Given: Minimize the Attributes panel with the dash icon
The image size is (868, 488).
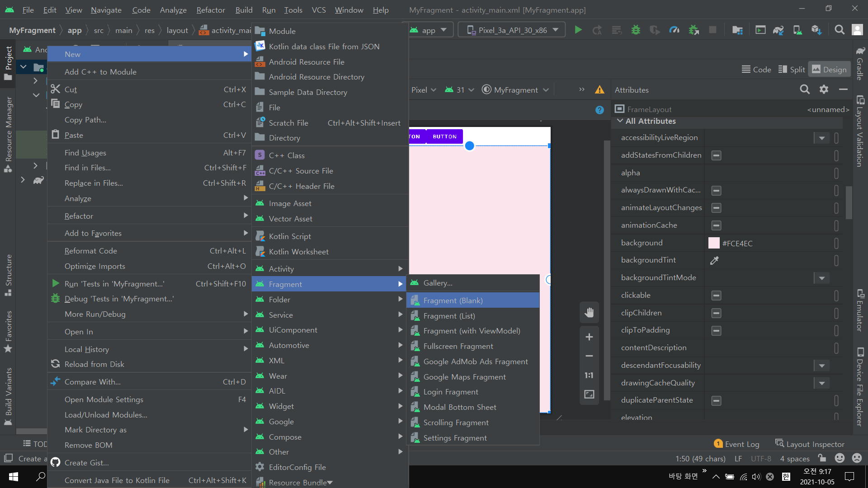Looking at the screenshot, I should tap(843, 89).
